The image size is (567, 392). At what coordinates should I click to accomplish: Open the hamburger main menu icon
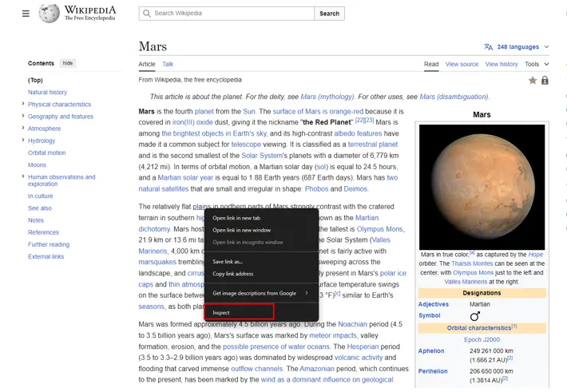coord(26,14)
